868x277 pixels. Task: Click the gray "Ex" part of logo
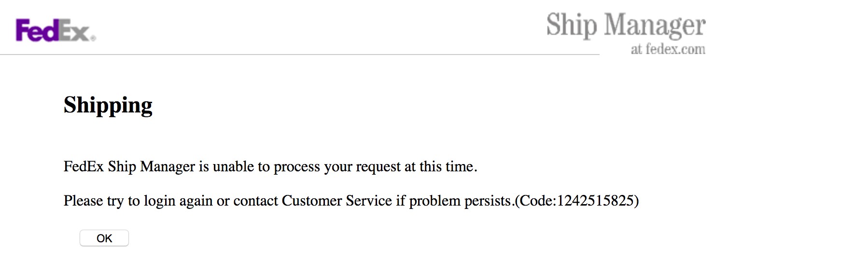75,32
